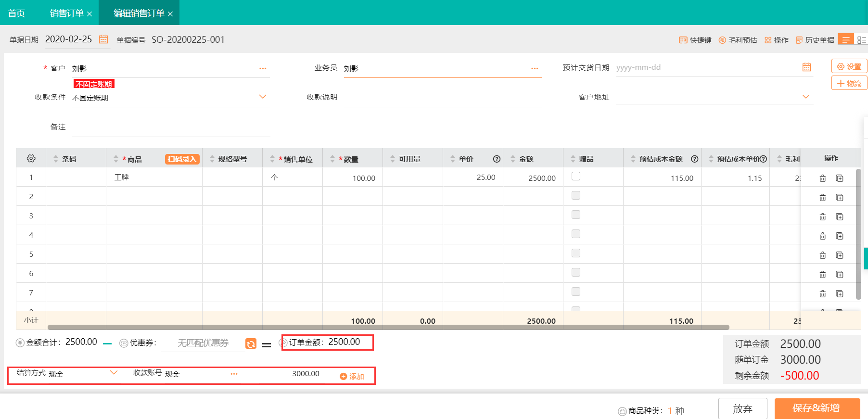Copy row 1 with duplicate icon
This screenshot has height=419, width=868.
coord(840,178)
